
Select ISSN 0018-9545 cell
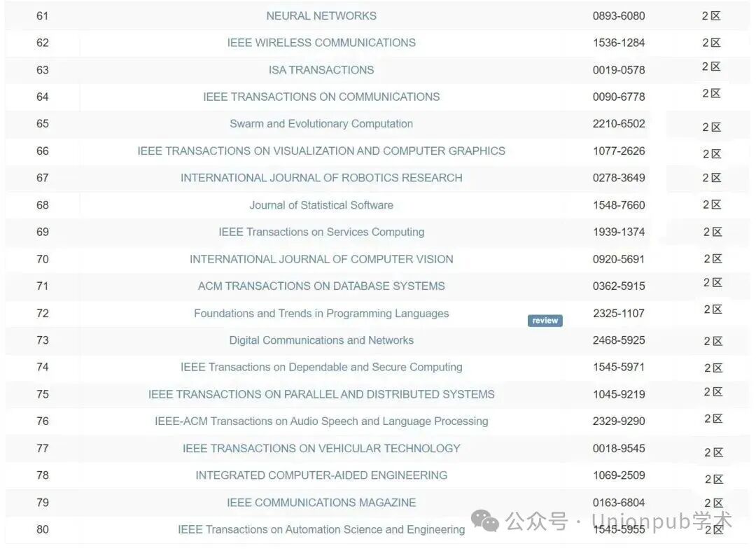coord(619,448)
